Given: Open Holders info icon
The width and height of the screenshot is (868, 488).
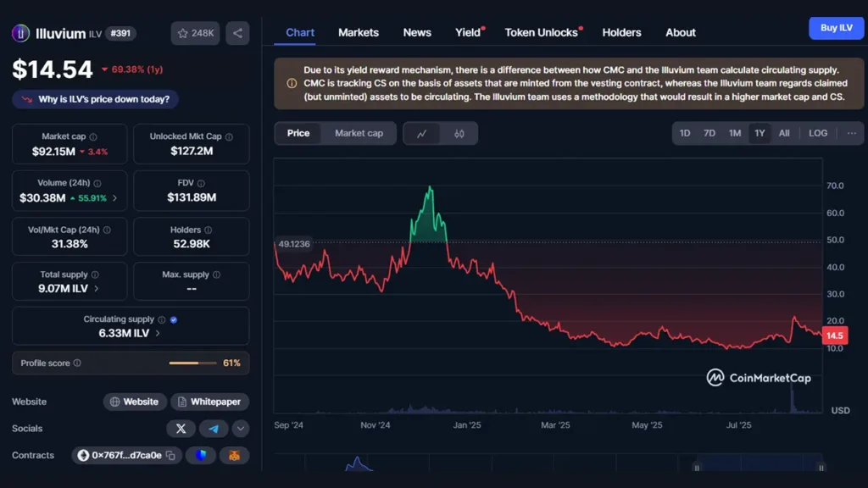Looking at the screenshot, I should [209, 230].
